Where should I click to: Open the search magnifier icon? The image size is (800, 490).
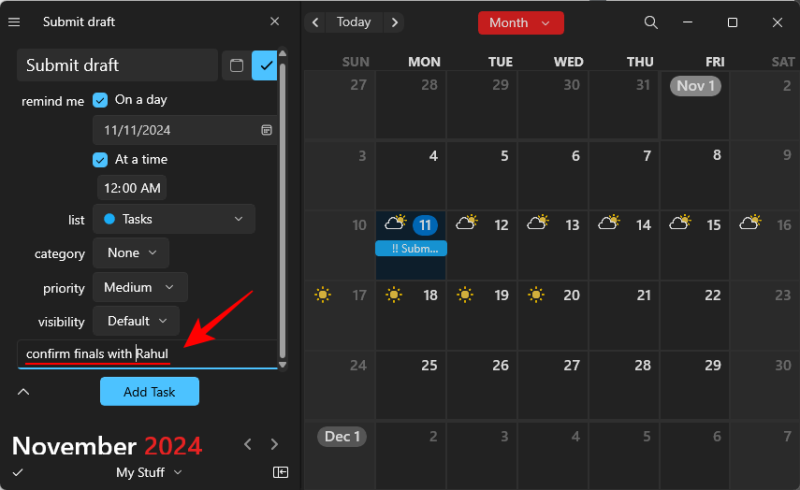651,22
